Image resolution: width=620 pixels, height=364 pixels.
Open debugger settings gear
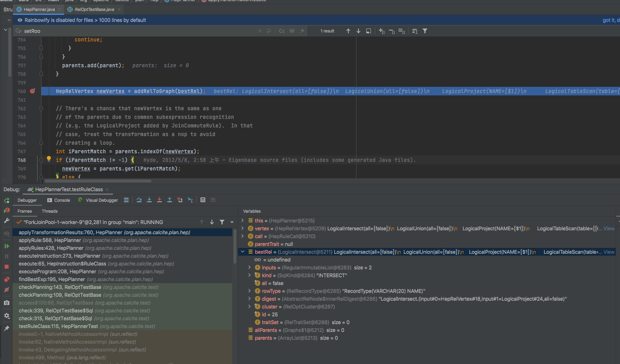(7, 316)
